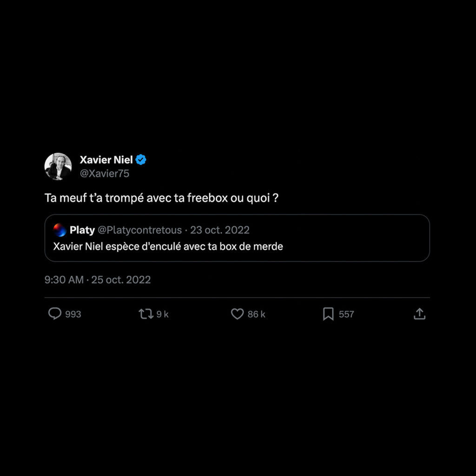
Task: Click Platy's small round avatar
Action: pos(60,230)
